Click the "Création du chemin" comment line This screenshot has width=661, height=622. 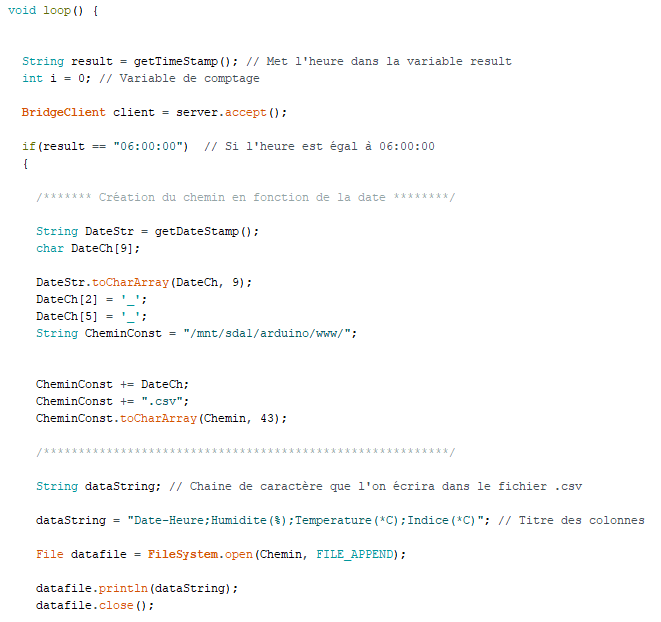[245, 197]
